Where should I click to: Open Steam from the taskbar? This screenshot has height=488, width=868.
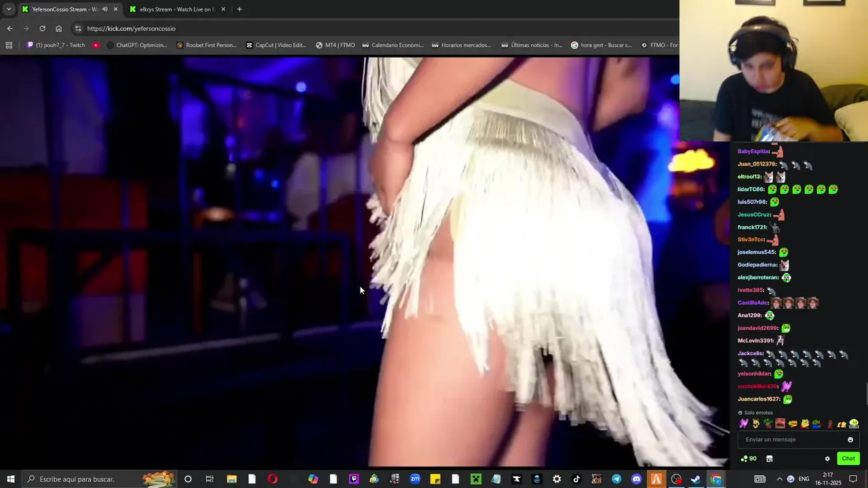pyautogui.click(x=696, y=479)
